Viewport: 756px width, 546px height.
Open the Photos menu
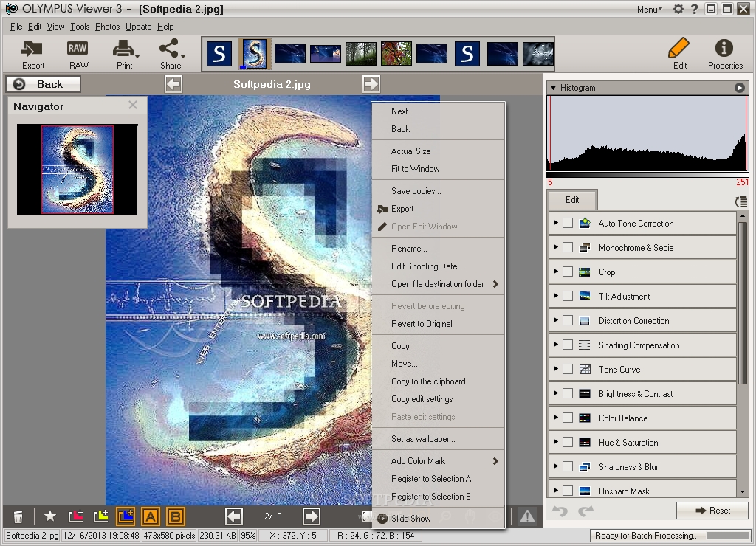tap(107, 27)
